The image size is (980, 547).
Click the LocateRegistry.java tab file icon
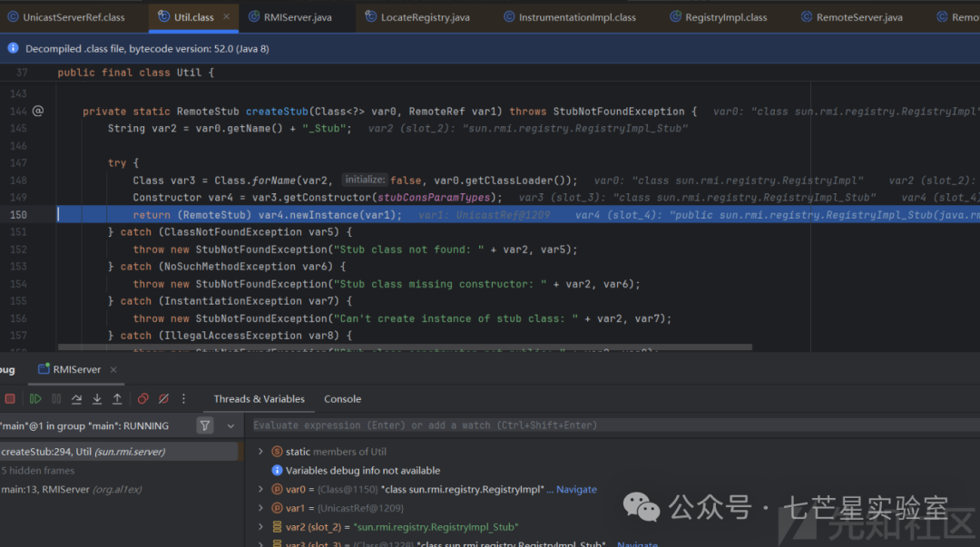(x=370, y=17)
